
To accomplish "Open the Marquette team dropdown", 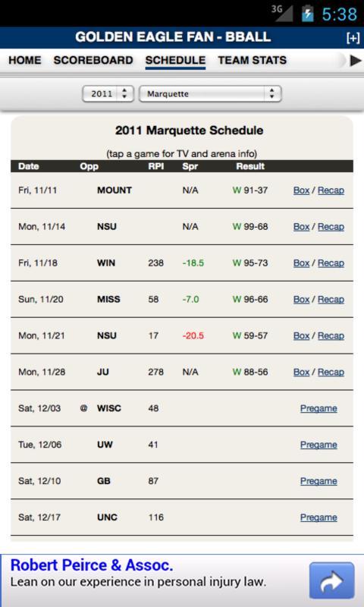I will click(210, 94).
